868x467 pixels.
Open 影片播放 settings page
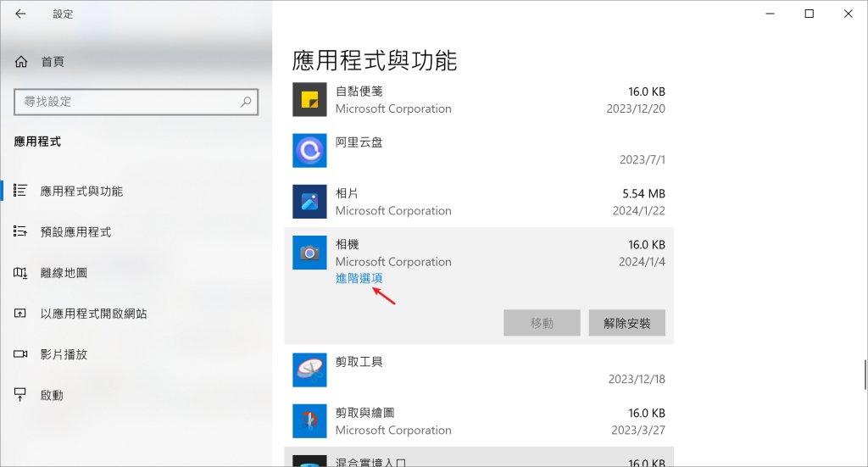click(x=64, y=354)
